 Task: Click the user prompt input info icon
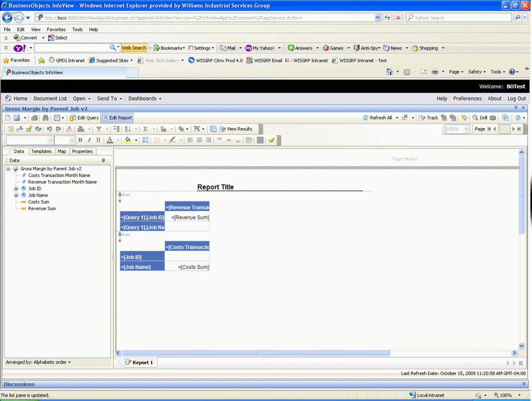pos(505,118)
